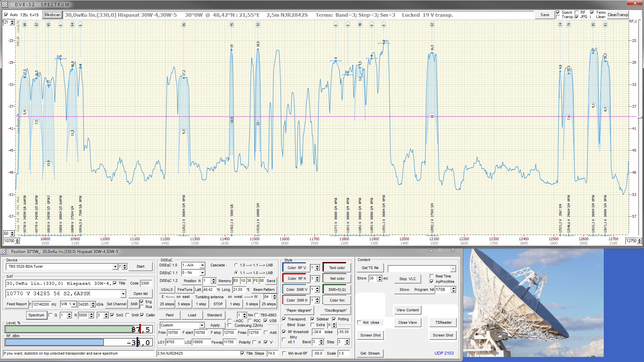Open the TBS 5520 BDA Tuner device dropdown
The height and width of the screenshot is (362, 644).
point(115,267)
